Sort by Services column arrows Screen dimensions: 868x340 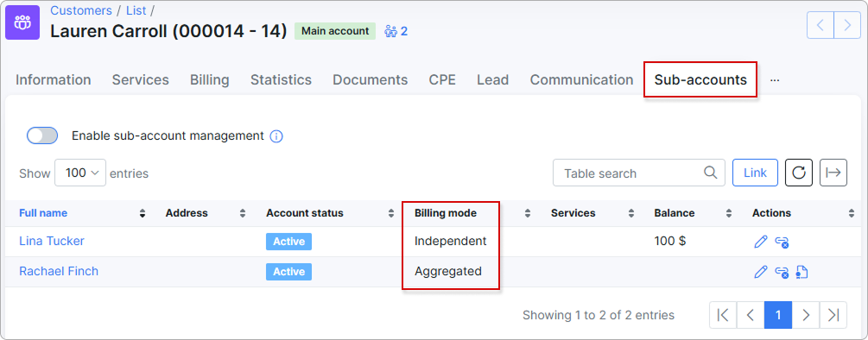[631, 213]
